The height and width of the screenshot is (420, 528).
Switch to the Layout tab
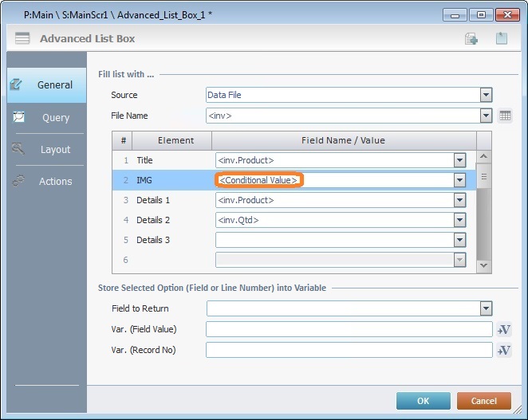(x=55, y=149)
